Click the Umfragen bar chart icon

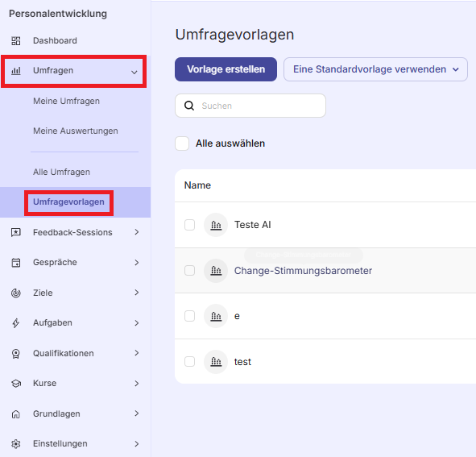point(16,71)
